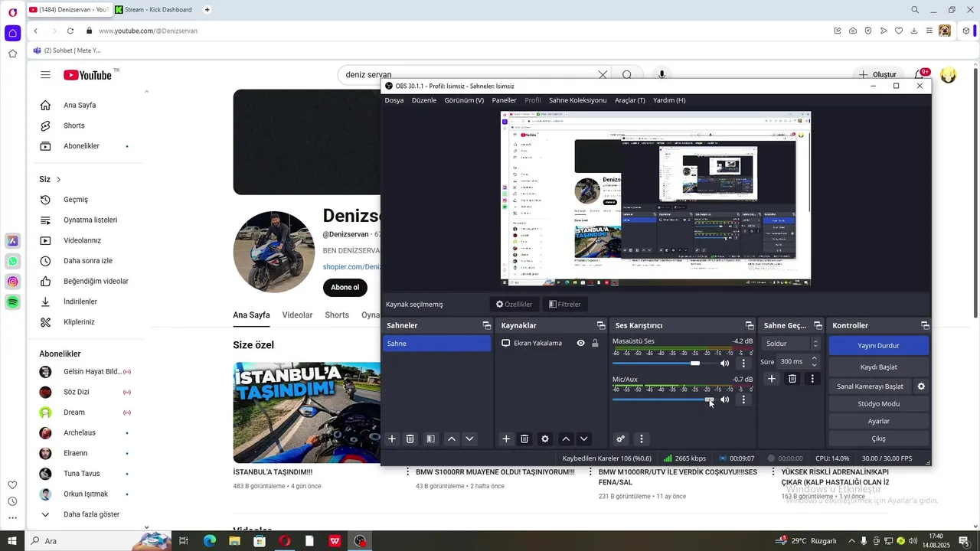980x551 pixels.
Task: Click Opera sidebar Spotify icon
Action: pos(12,302)
